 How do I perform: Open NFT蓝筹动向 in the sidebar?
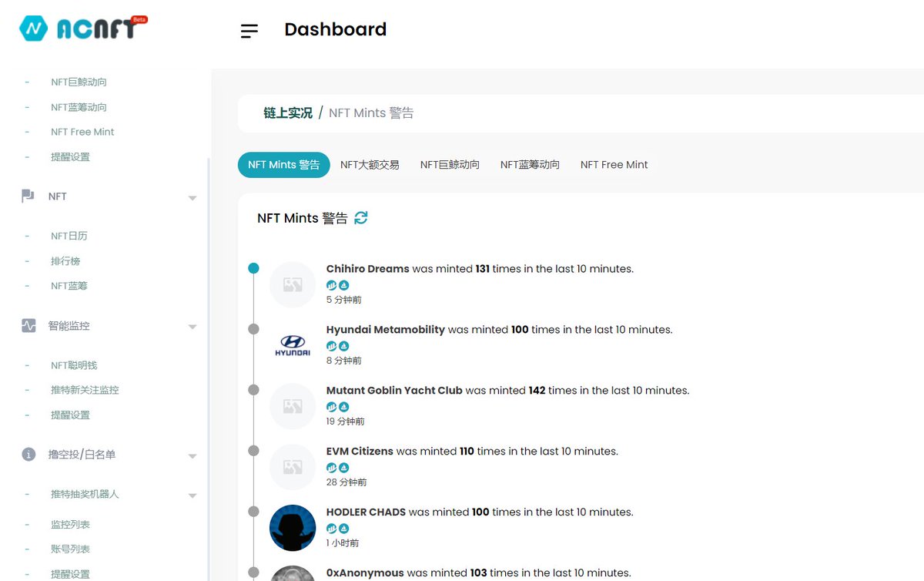click(x=79, y=107)
